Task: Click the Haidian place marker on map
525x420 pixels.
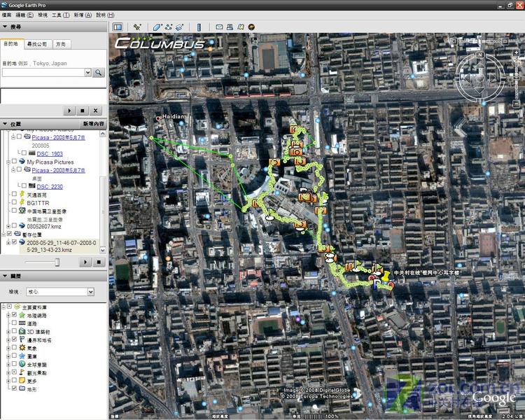Action: point(158,118)
